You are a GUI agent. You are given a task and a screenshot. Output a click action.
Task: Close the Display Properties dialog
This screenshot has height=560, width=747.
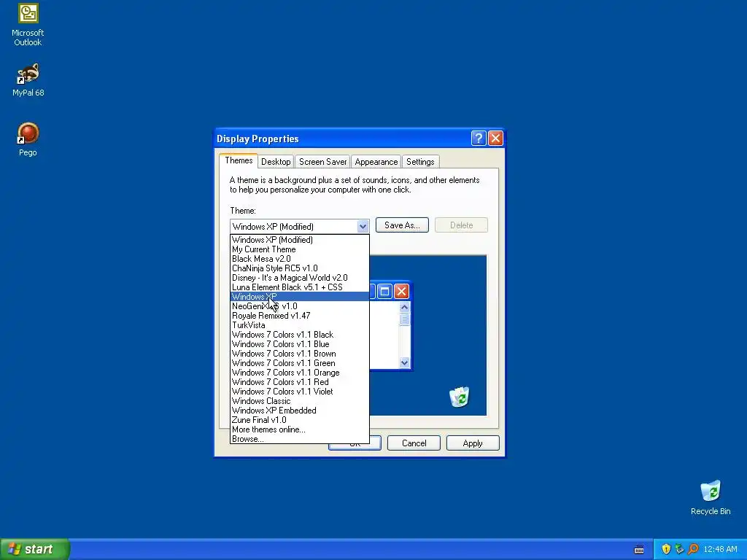coord(495,138)
